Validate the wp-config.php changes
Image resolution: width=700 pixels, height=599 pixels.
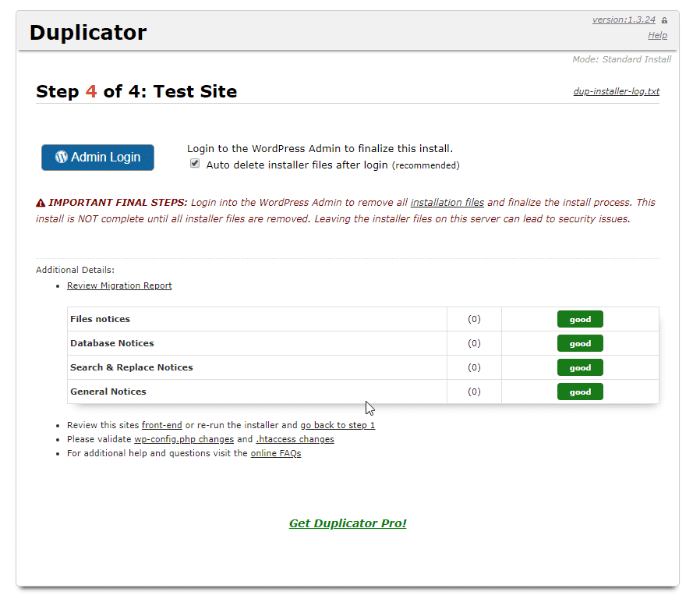(184, 439)
